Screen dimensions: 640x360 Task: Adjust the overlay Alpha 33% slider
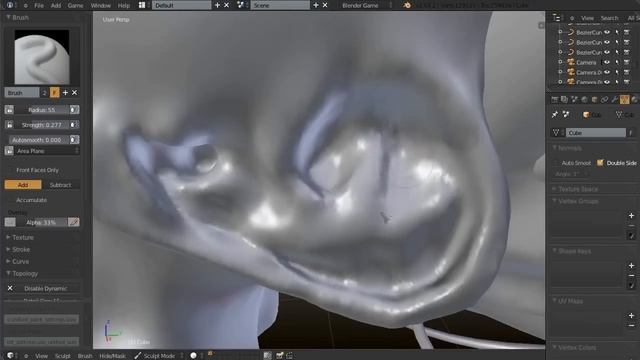point(42,222)
